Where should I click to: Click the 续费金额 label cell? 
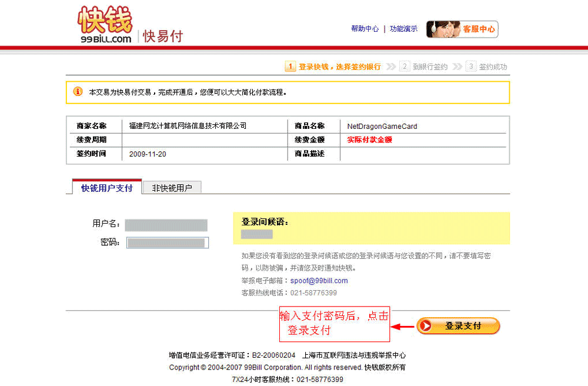coord(310,139)
